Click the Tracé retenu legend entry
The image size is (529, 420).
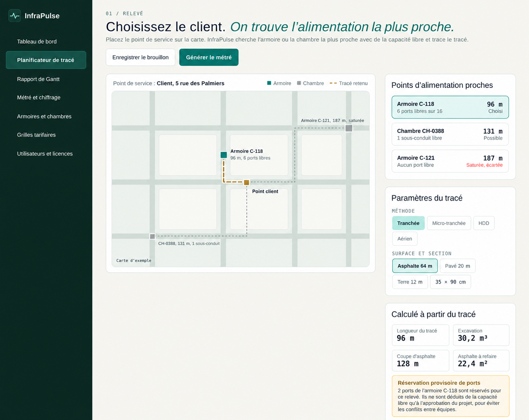349,83
